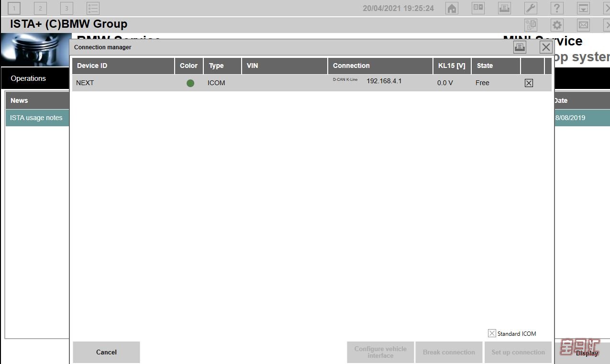
Task: Click the Free state cell
Action: click(482, 83)
